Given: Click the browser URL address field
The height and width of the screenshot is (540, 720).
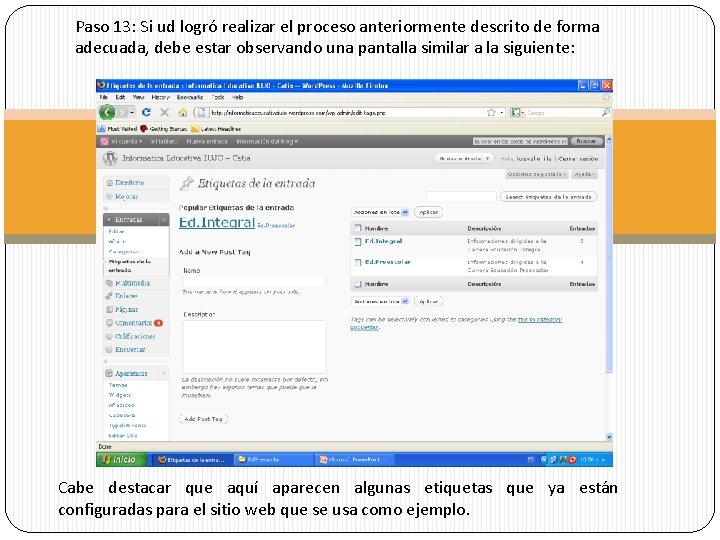Looking at the screenshot, I should tap(347, 112).
